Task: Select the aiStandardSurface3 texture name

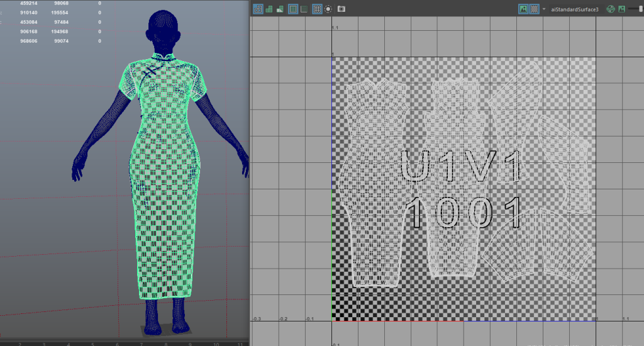Action: pos(575,9)
